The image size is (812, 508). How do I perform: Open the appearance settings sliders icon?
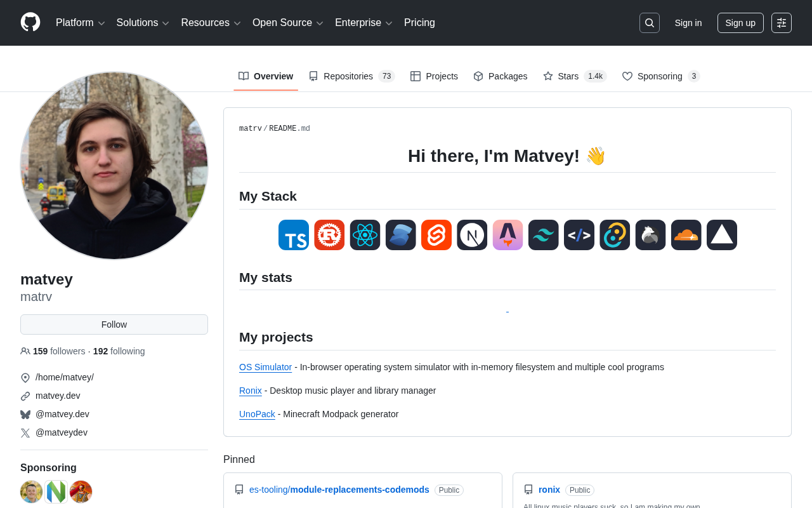point(782,23)
